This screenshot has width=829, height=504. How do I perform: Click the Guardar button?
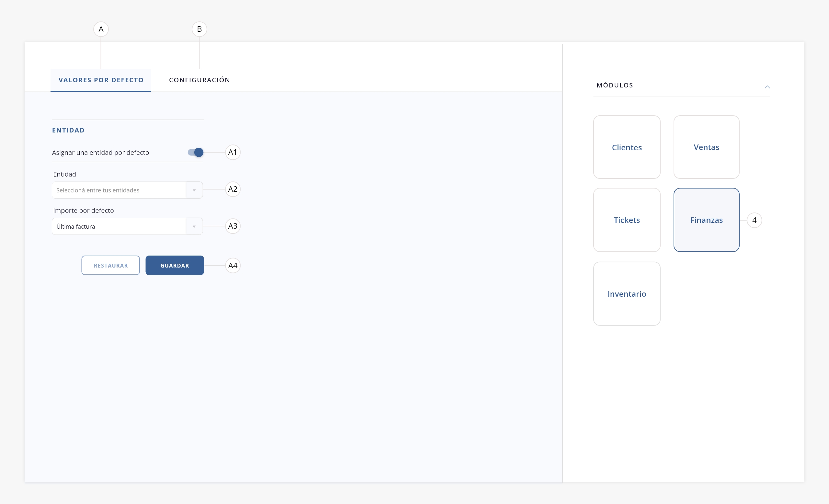(175, 266)
